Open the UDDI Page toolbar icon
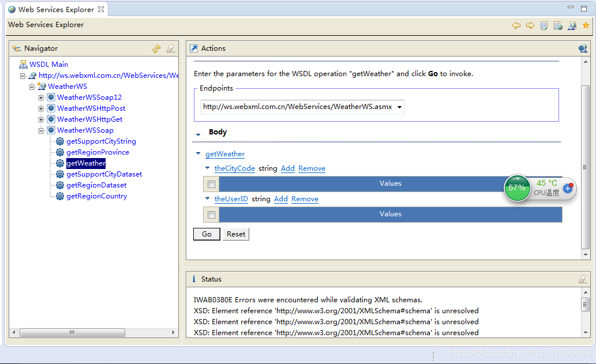Screen dimensions: 596x364 pos(544,25)
